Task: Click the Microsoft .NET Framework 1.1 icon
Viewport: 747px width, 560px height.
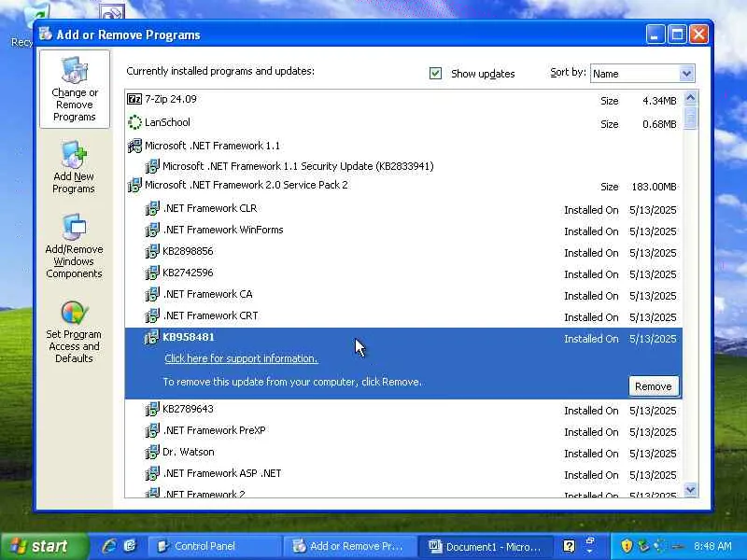Action: click(x=134, y=146)
